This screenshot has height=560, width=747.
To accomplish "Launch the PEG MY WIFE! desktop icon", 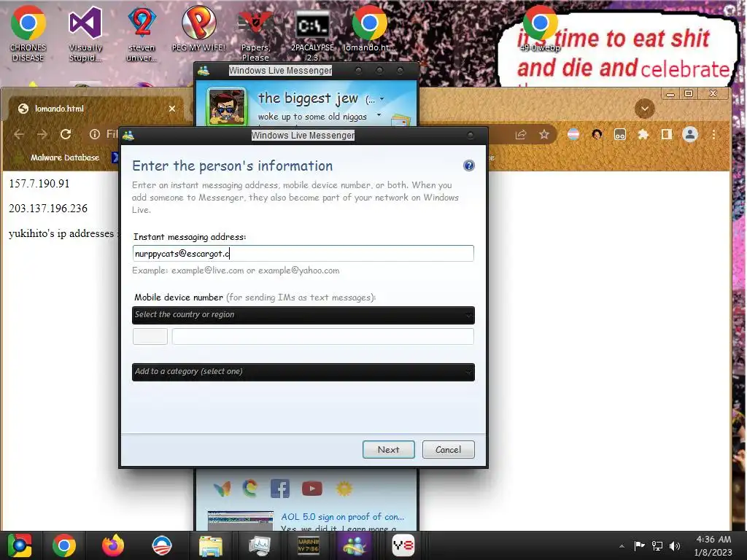I will [x=198, y=28].
